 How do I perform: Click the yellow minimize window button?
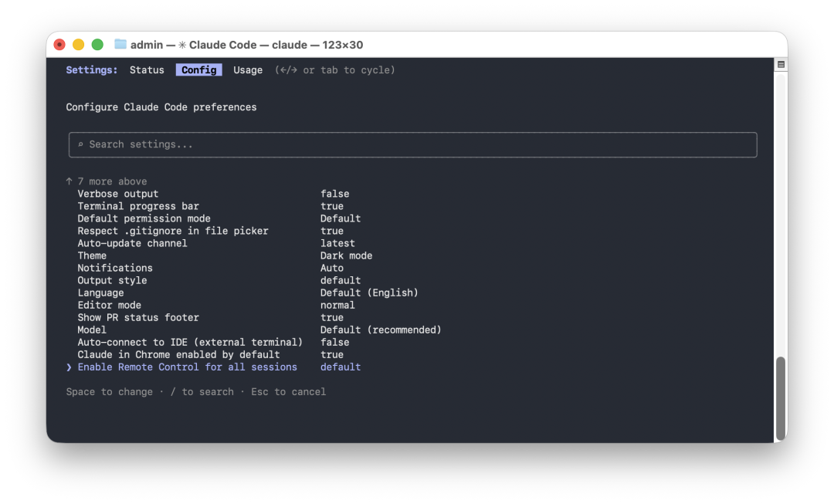pos(78,45)
